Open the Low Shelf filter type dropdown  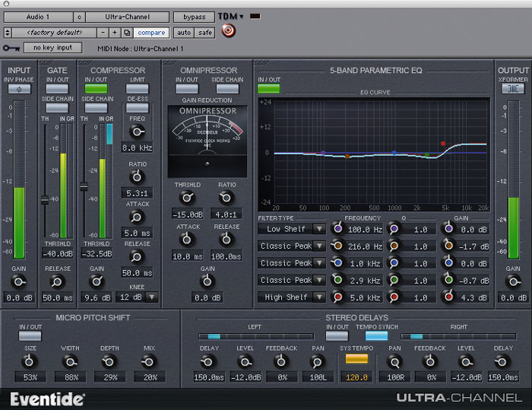coord(291,229)
